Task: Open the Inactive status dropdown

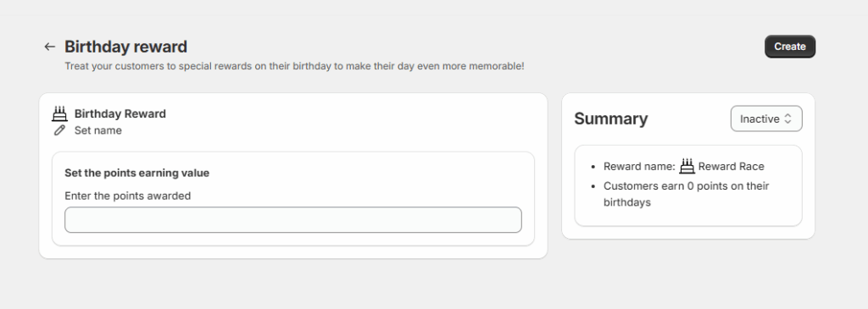Action: (x=766, y=119)
